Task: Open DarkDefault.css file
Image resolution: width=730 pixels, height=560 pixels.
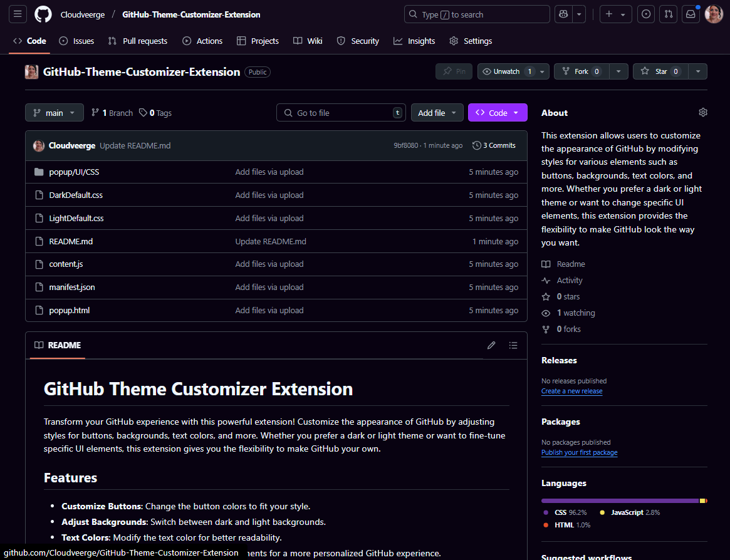Action: [76, 195]
